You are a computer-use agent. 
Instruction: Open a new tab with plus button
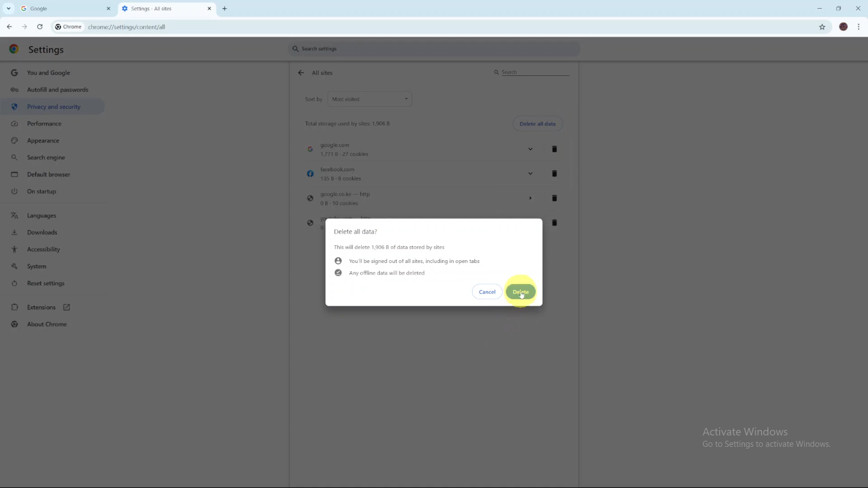click(x=225, y=9)
